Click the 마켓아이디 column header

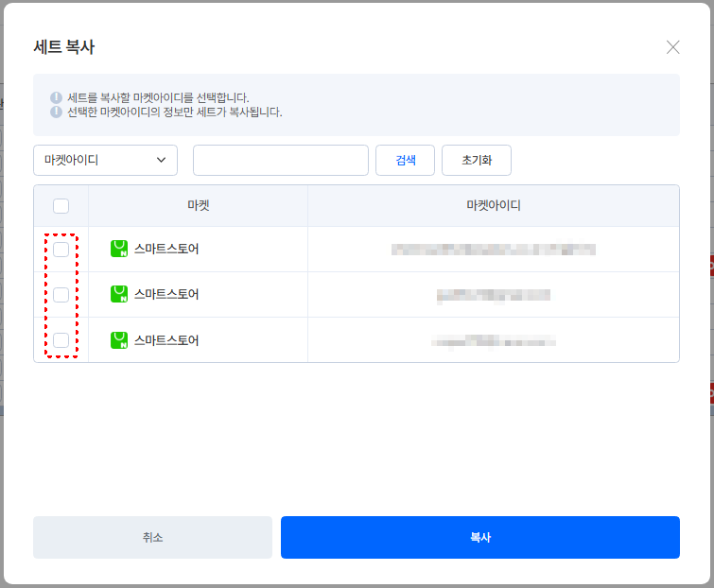tap(494, 205)
